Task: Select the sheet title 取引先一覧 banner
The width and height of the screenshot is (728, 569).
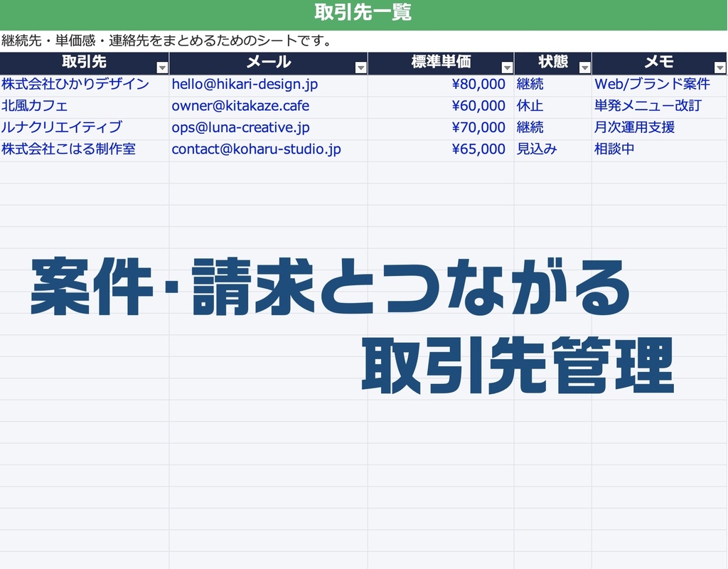Action: click(x=363, y=12)
